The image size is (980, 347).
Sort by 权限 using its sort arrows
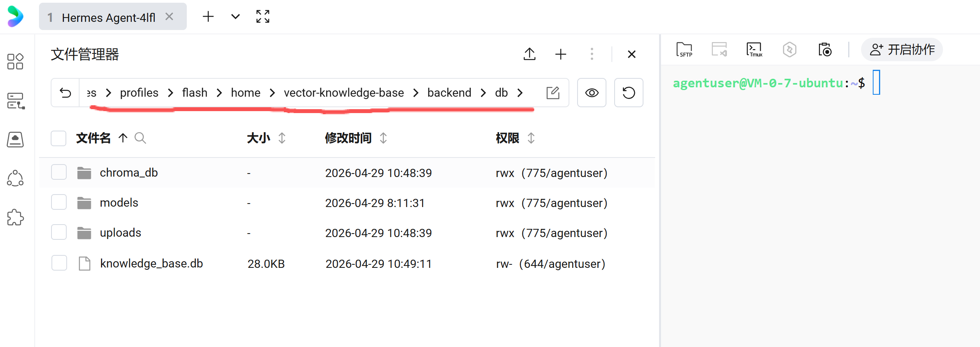531,138
